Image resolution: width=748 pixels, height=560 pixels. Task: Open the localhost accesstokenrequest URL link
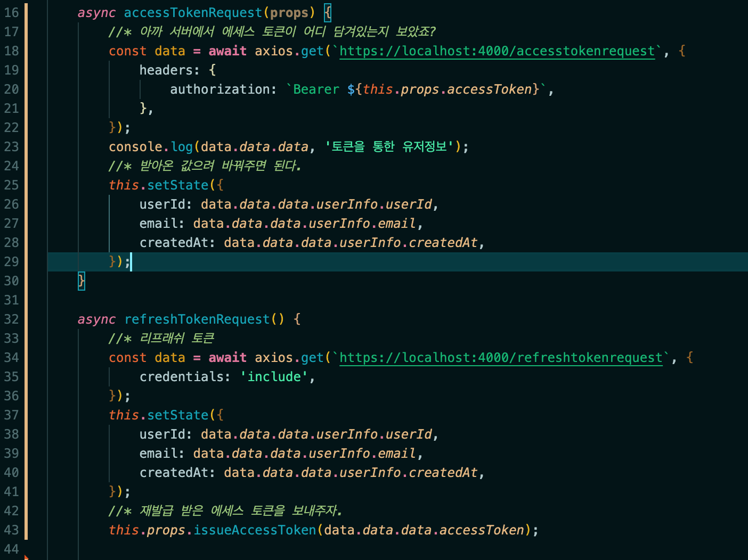497,51
